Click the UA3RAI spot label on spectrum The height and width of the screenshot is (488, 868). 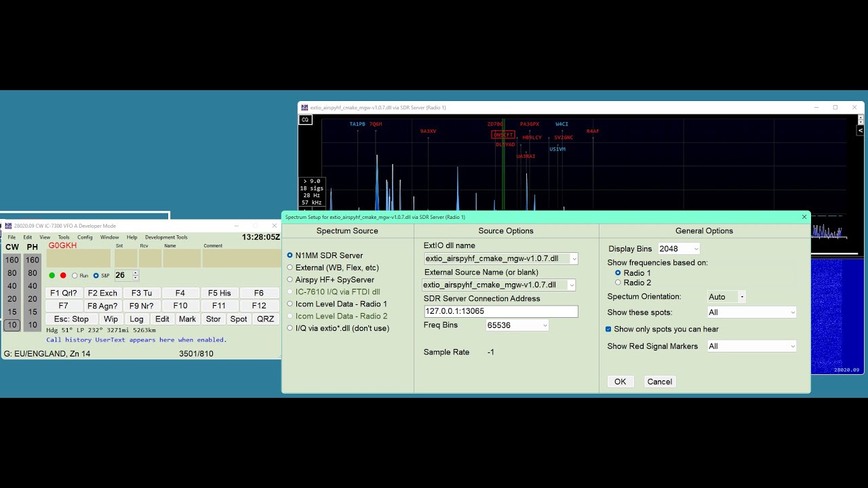[x=526, y=157]
